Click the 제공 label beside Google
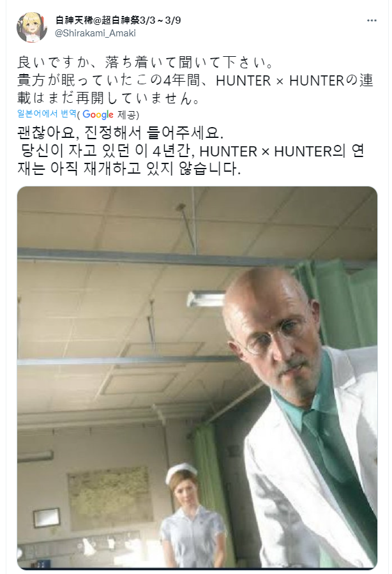 coord(127,115)
